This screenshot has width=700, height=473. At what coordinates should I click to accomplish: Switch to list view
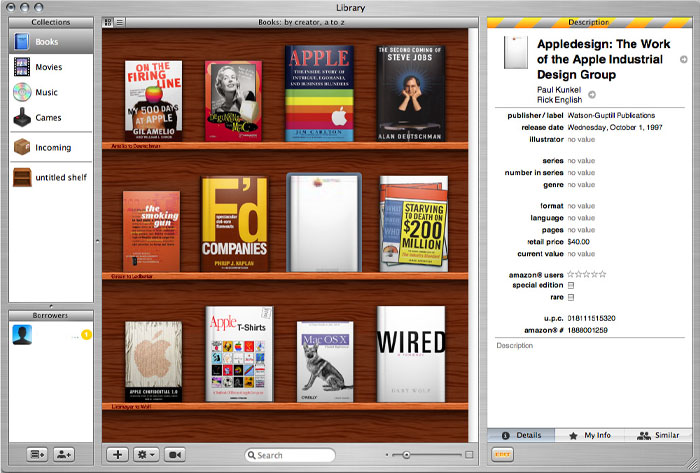coord(120,22)
